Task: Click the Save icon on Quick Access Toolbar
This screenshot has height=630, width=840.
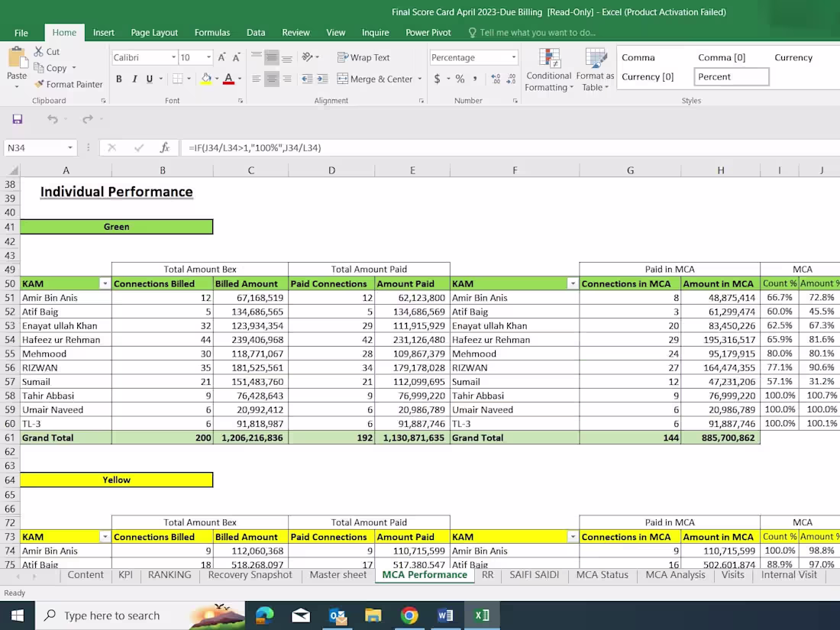Action: 17,118
